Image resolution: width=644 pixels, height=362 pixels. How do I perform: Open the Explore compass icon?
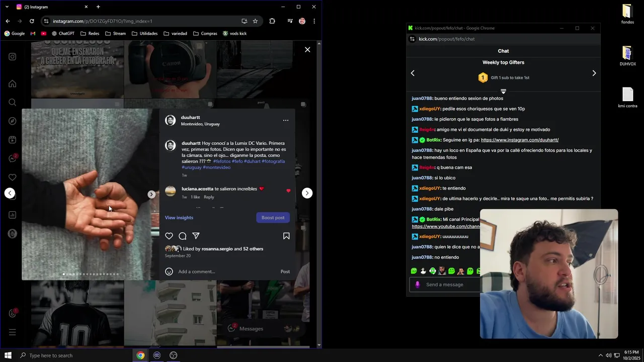point(13,121)
